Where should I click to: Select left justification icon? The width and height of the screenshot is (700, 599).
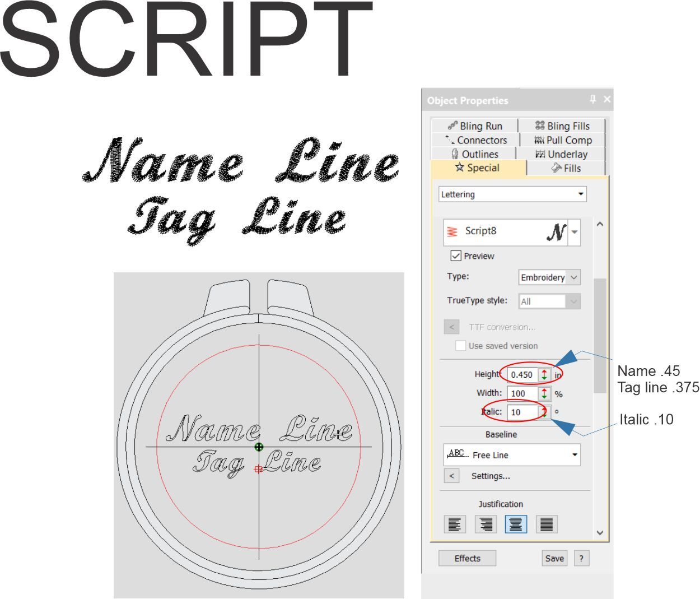click(x=455, y=524)
